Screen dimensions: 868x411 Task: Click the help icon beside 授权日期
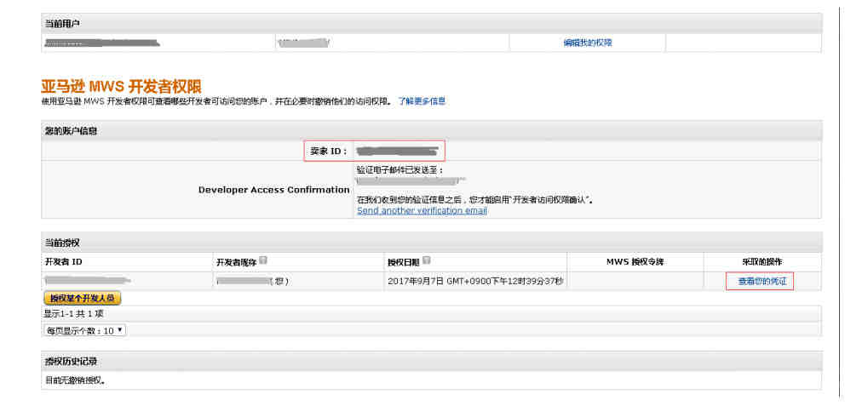point(426,260)
